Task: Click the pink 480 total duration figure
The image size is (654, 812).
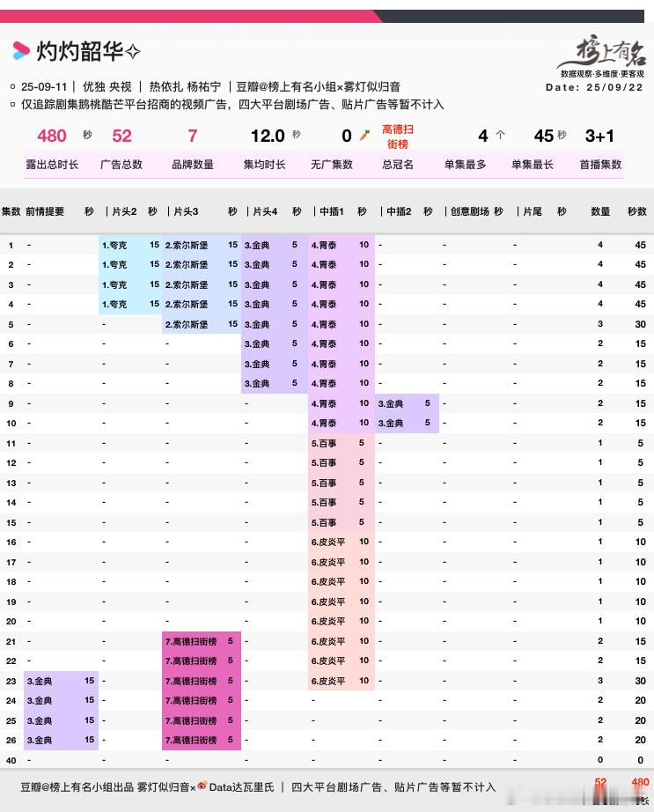Action: (52, 136)
